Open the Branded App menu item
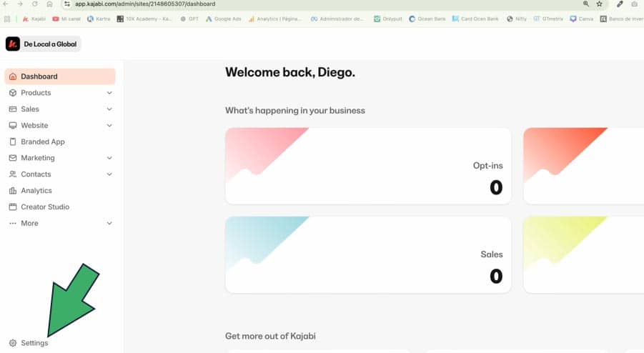 43,141
